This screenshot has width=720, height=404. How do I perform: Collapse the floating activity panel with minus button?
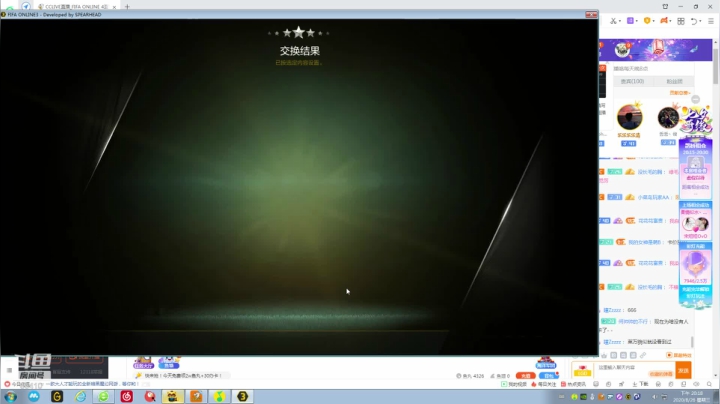tap(696, 99)
